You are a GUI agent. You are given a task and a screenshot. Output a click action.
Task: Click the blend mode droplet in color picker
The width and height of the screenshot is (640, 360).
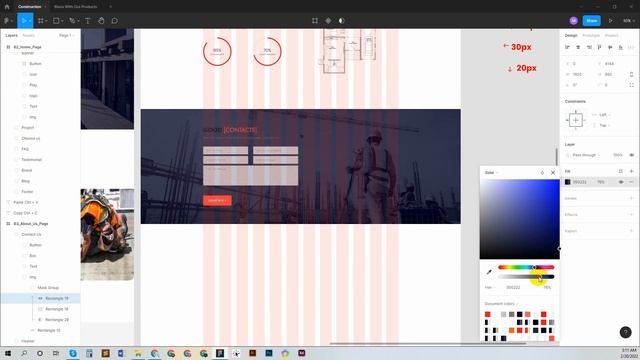coord(542,173)
